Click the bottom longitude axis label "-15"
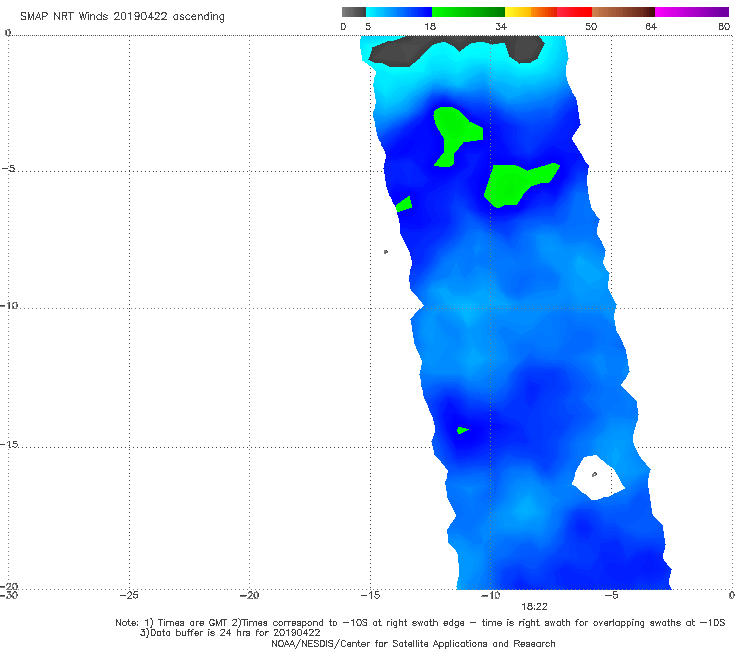740x650 pixels. (370, 595)
